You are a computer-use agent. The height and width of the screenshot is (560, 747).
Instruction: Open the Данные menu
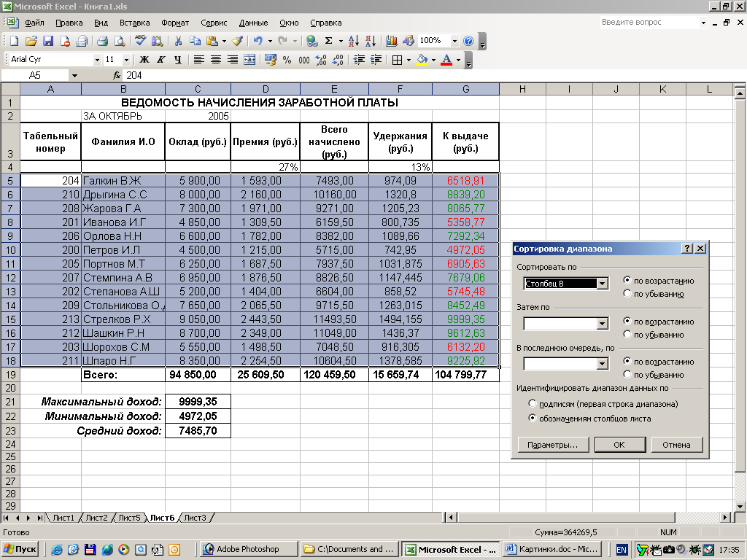[253, 23]
